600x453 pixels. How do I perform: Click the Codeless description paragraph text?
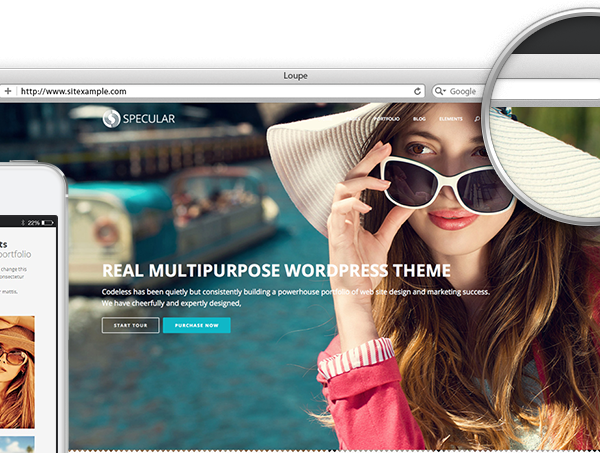(x=295, y=297)
